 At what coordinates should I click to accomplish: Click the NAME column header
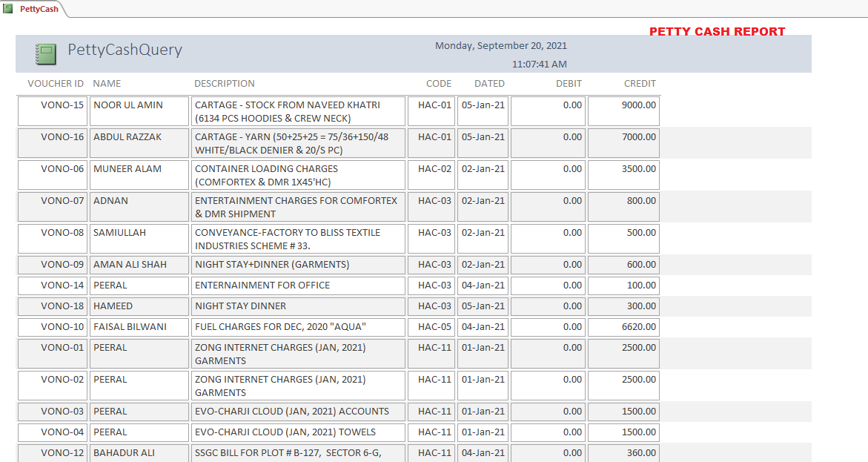coord(107,84)
